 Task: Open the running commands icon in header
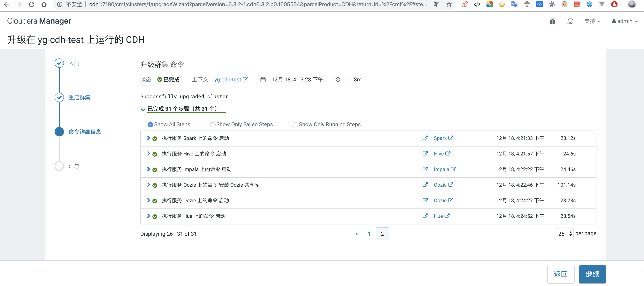point(570,21)
